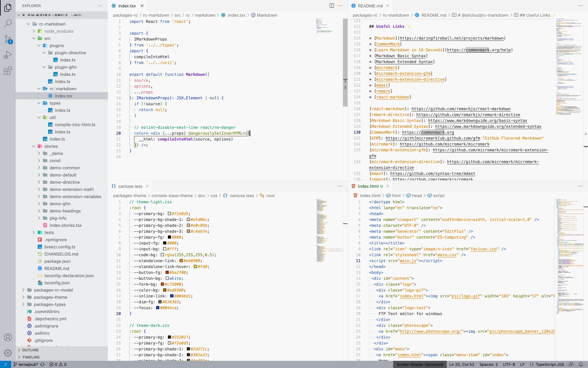Viewport: 588px width, 368px height.
Task: Click the #eb8900 standalone-link color swatch
Action: coord(181,261)
